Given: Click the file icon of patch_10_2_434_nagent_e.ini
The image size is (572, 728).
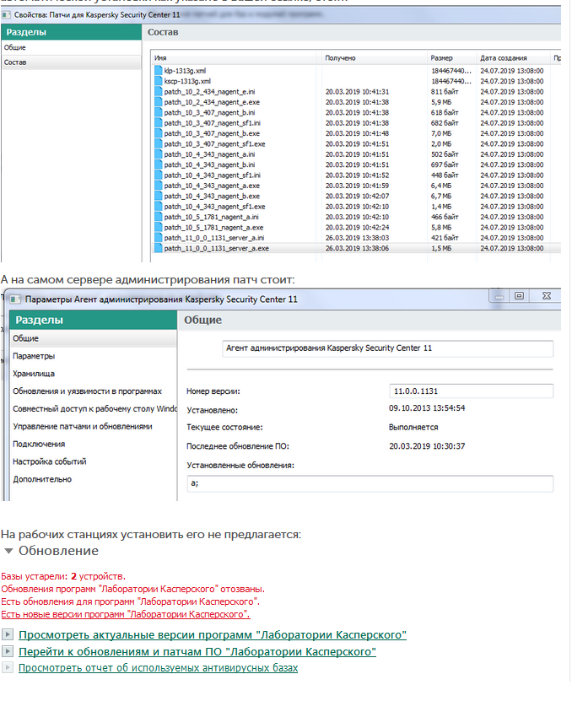Looking at the screenshot, I should pyautogui.click(x=158, y=90).
